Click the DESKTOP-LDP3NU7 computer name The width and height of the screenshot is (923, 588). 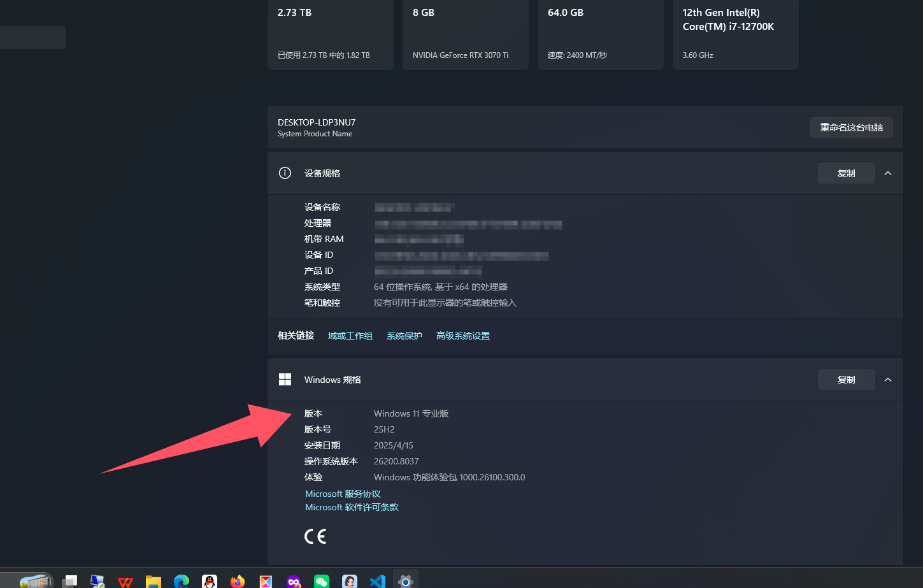317,122
